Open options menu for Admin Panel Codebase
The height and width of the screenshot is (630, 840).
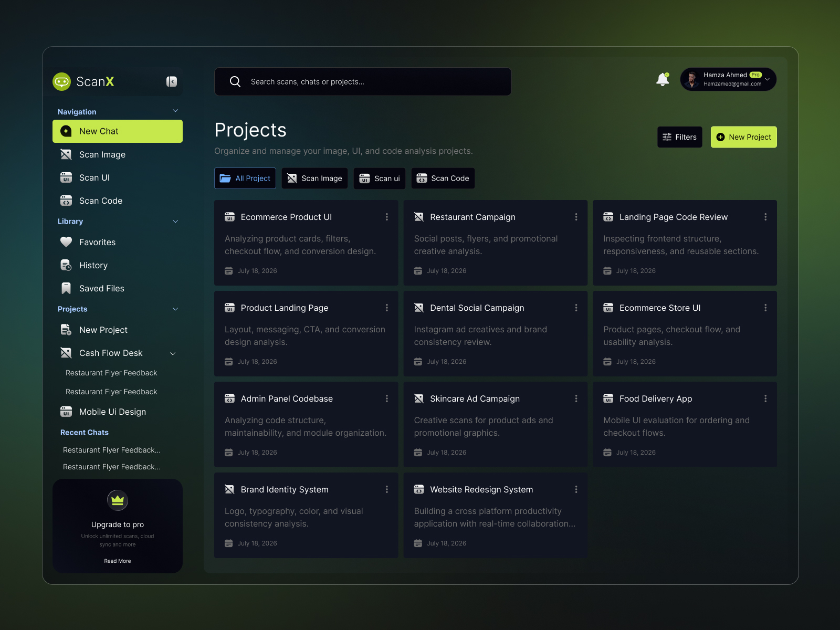coord(387,398)
